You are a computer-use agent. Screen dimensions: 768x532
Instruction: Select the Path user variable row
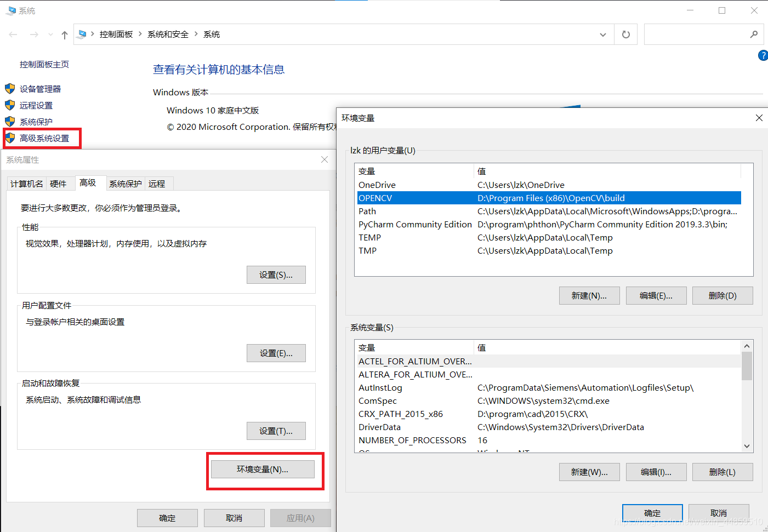click(549, 211)
